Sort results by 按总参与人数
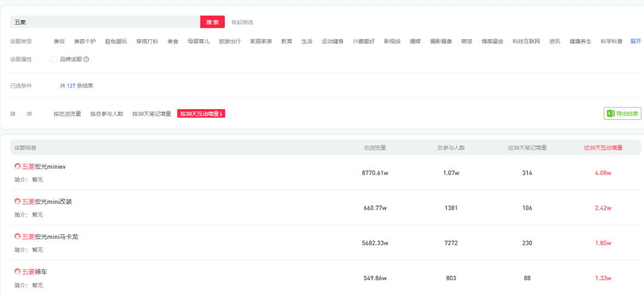This screenshot has width=644, height=295. click(x=107, y=114)
